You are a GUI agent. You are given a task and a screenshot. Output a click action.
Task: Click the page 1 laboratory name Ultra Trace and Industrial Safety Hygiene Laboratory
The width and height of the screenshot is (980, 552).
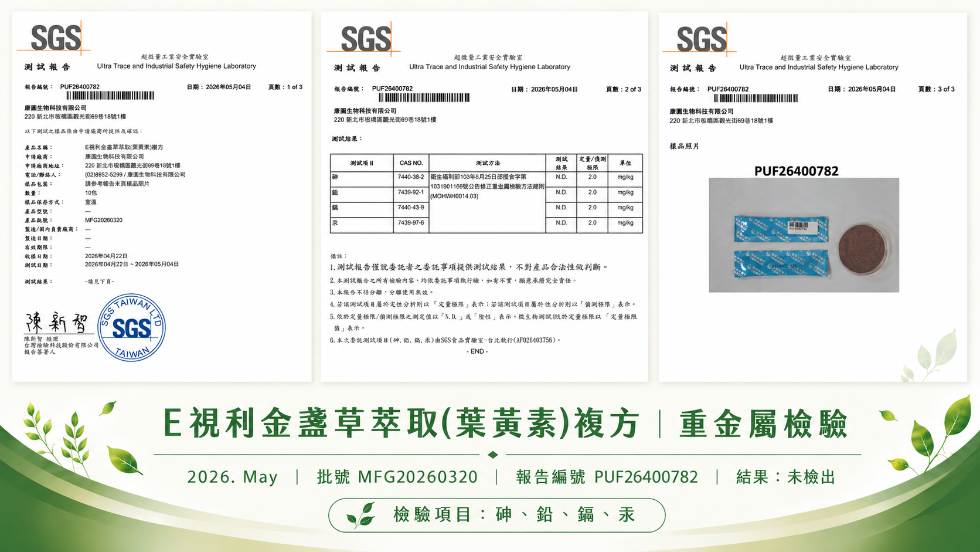(x=176, y=66)
